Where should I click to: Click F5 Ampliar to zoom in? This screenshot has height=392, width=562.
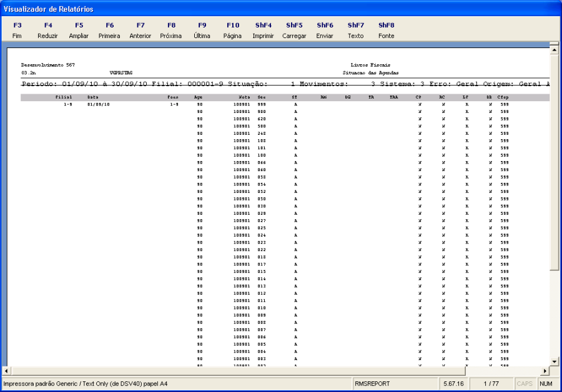pos(79,31)
